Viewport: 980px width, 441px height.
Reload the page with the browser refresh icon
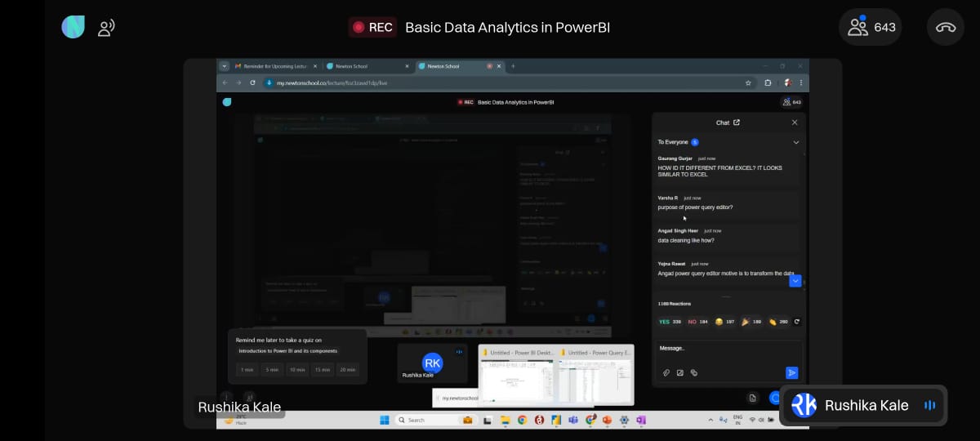[252, 82]
